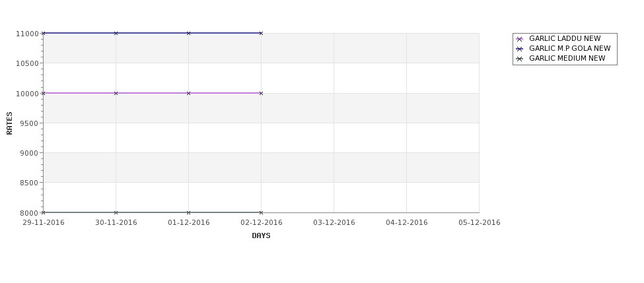Click the 03-12-2016 date axis label
The image size is (644, 283).
pyautogui.click(x=334, y=223)
